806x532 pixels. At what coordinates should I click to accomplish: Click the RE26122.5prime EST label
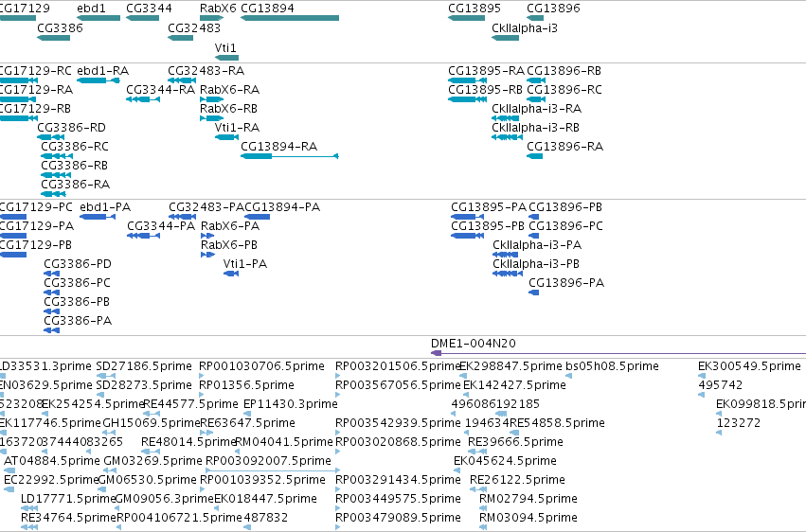[518, 480]
